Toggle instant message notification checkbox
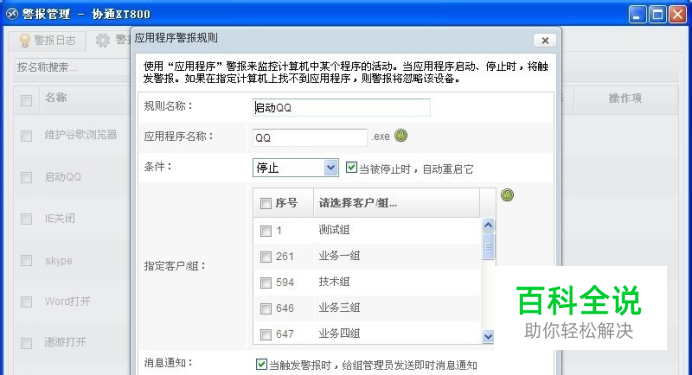 coord(261,364)
